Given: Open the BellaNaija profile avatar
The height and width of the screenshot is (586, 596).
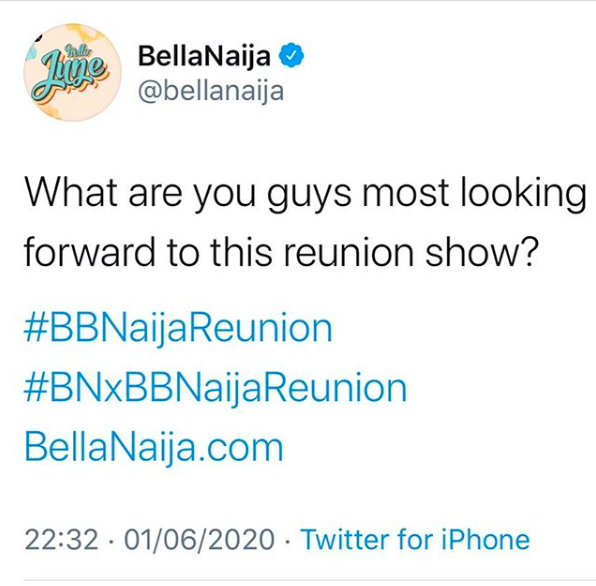Looking at the screenshot, I should click(x=72, y=72).
